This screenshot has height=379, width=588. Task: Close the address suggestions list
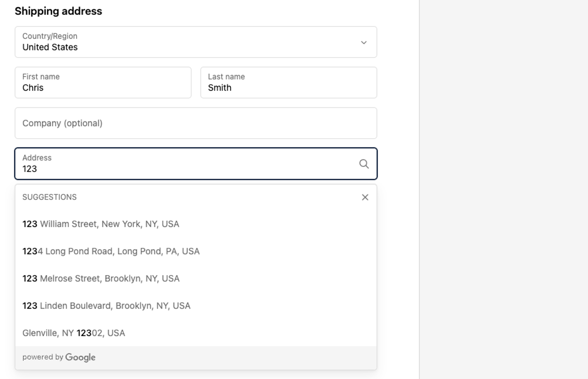click(365, 197)
